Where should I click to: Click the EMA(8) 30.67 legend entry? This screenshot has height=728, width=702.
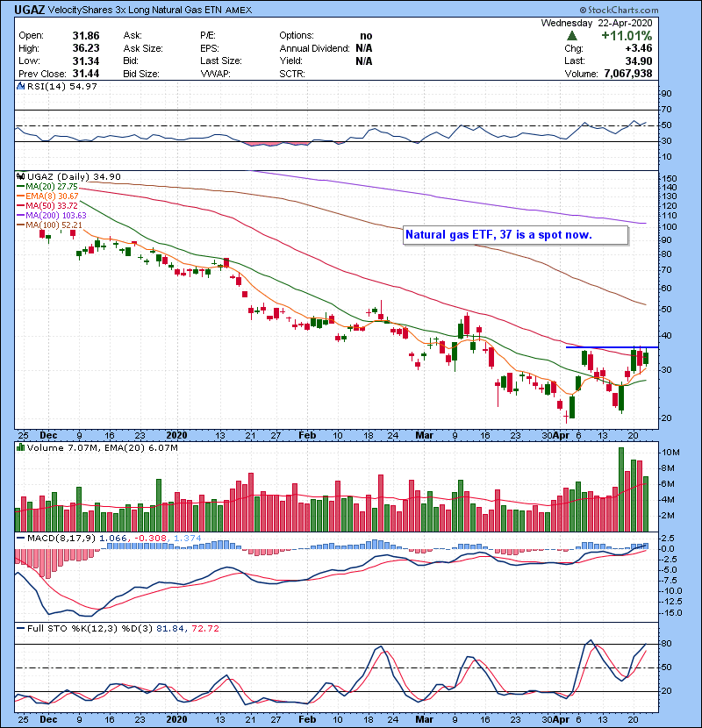(x=48, y=196)
